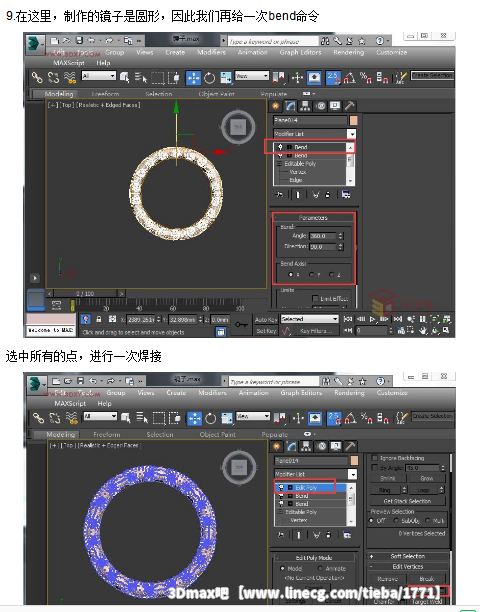Click Show End Result icon in second screenshot
480x612 pixels.
pos(299,535)
